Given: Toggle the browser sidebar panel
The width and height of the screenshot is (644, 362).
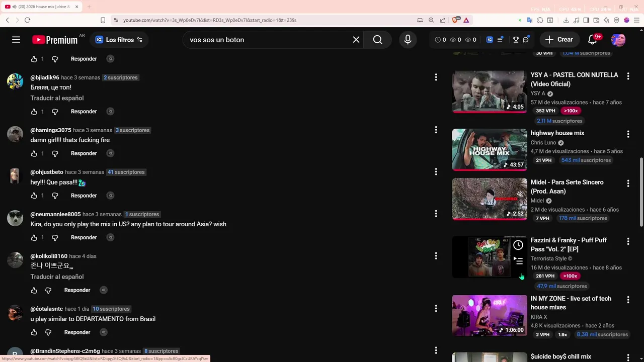Looking at the screenshot, I should 586,20.
